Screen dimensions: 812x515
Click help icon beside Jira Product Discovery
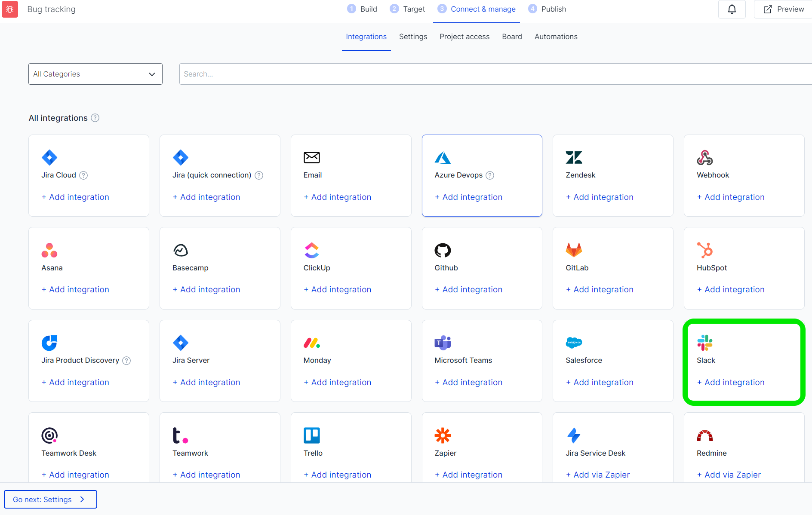pyautogui.click(x=126, y=361)
